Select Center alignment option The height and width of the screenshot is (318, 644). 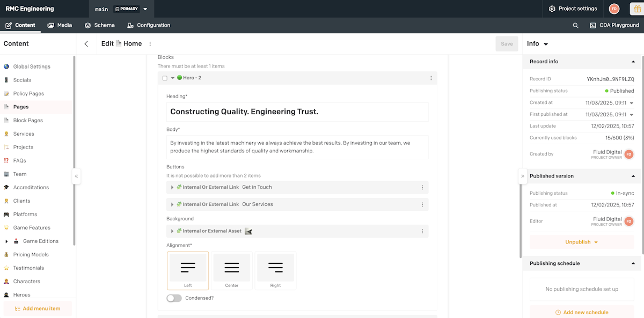pos(232,270)
